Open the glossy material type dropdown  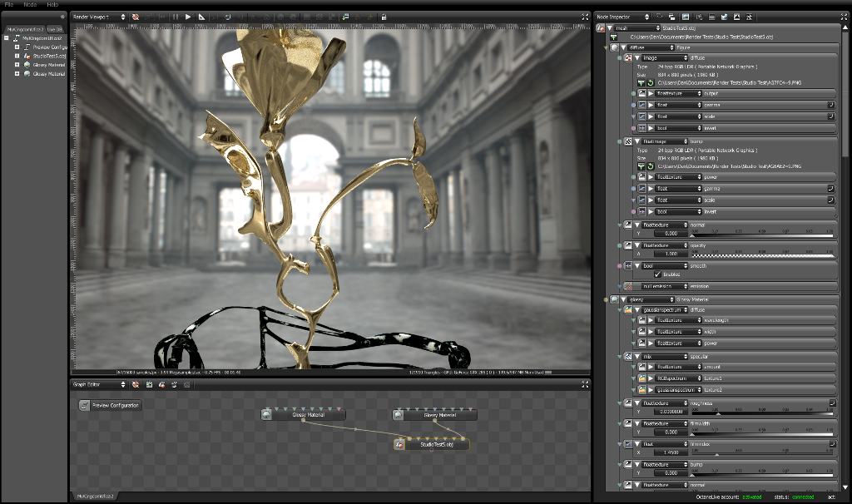click(x=651, y=299)
